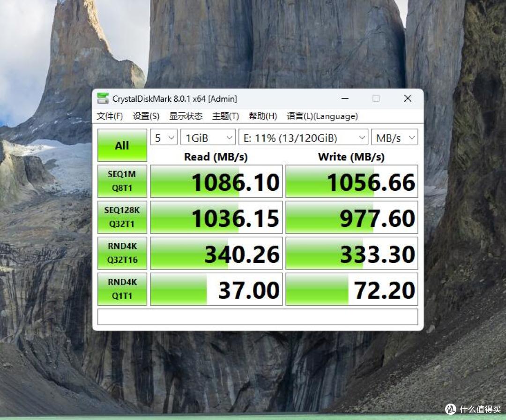Click the Read (MB/s) column header

pos(216,157)
